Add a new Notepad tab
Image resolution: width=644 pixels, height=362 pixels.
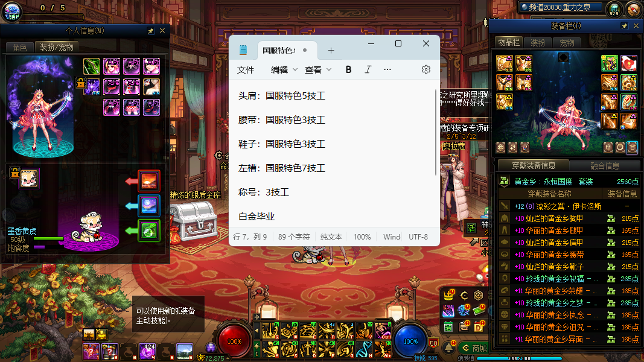331,51
